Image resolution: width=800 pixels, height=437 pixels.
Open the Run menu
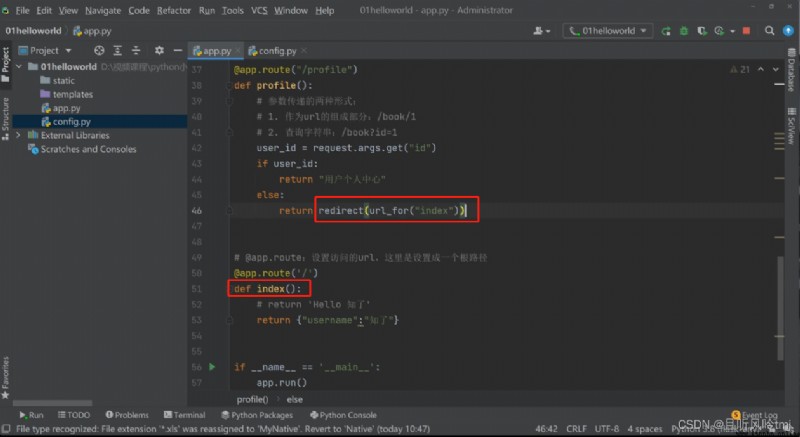click(207, 10)
